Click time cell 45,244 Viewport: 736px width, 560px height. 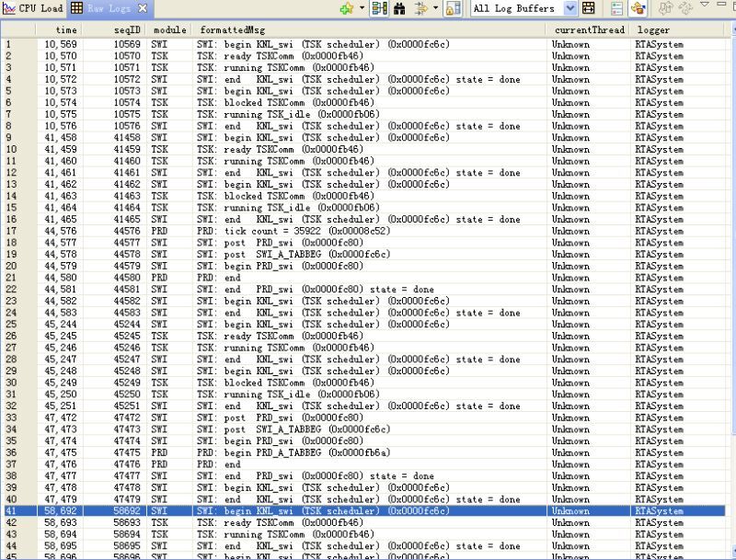61,324
